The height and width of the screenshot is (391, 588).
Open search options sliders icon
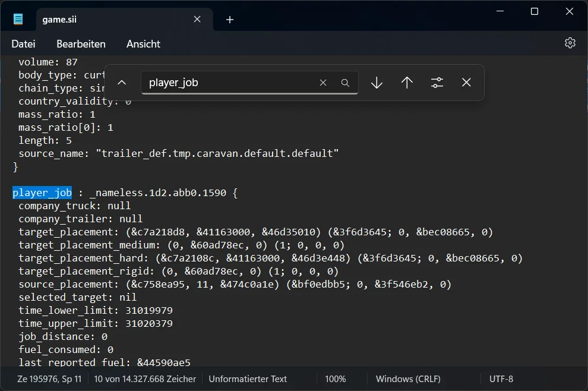pyautogui.click(x=437, y=83)
